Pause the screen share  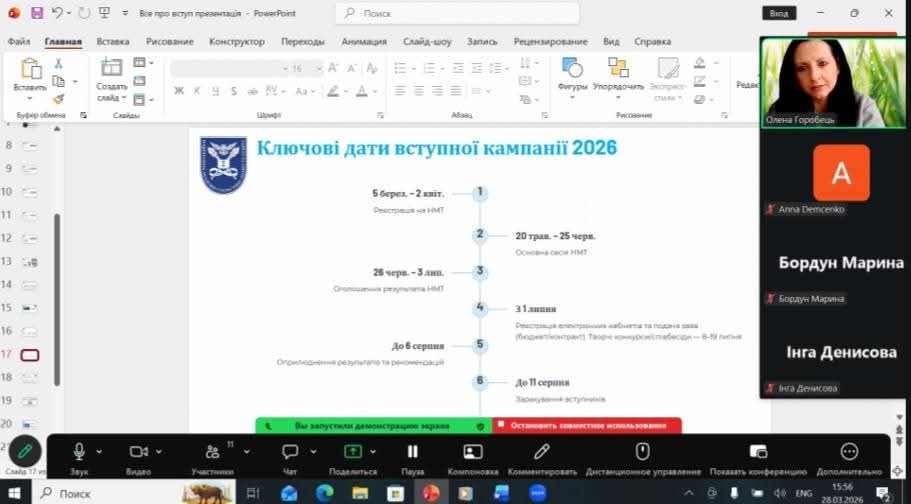[412, 451]
